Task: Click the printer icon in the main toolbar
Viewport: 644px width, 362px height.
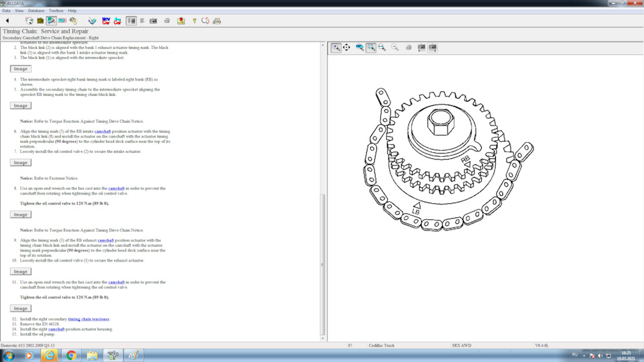Action: pyautogui.click(x=167, y=21)
